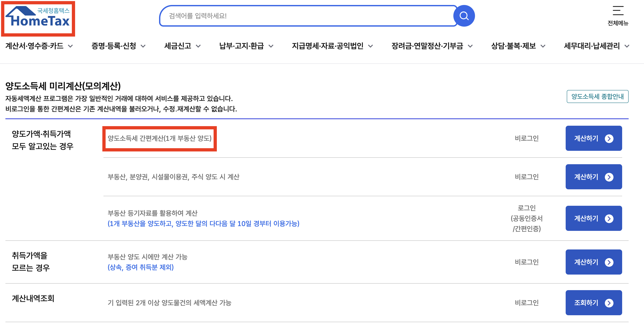Expand 납부·고지·환급 menu
The image size is (644, 328).
point(246,46)
